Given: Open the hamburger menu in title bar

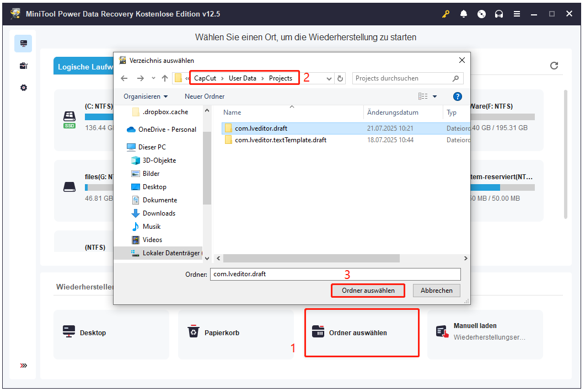Looking at the screenshot, I should [517, 14].
